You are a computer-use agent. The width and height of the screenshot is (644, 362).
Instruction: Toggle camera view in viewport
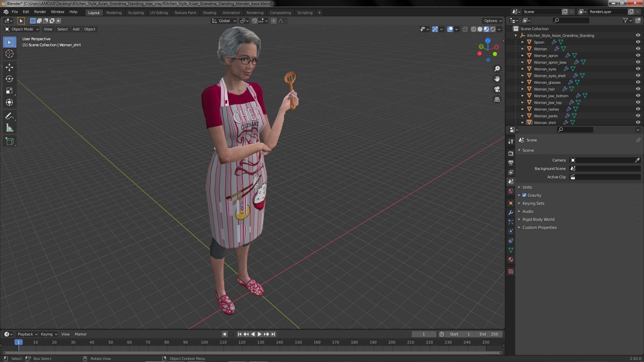497,89
